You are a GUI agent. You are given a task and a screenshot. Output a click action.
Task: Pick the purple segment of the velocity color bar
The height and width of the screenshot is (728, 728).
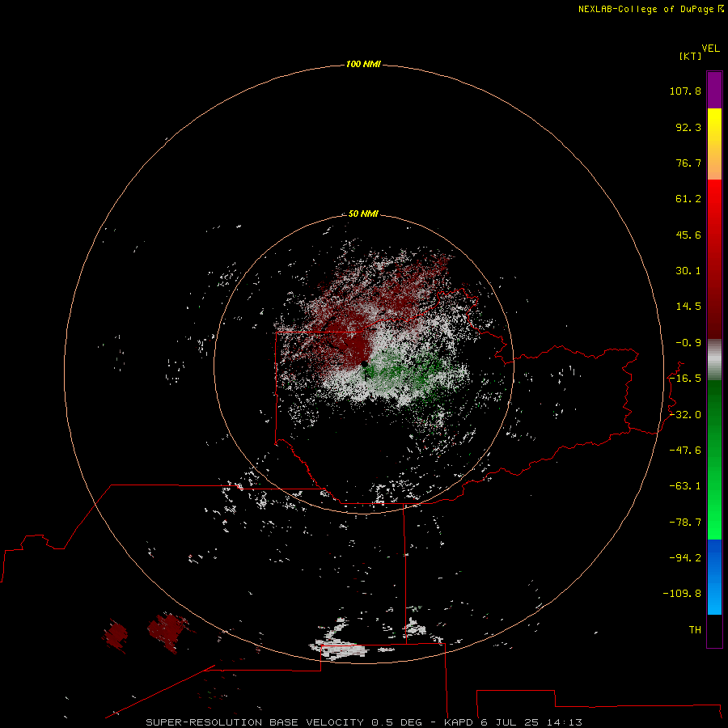click(x=714, y=91)
